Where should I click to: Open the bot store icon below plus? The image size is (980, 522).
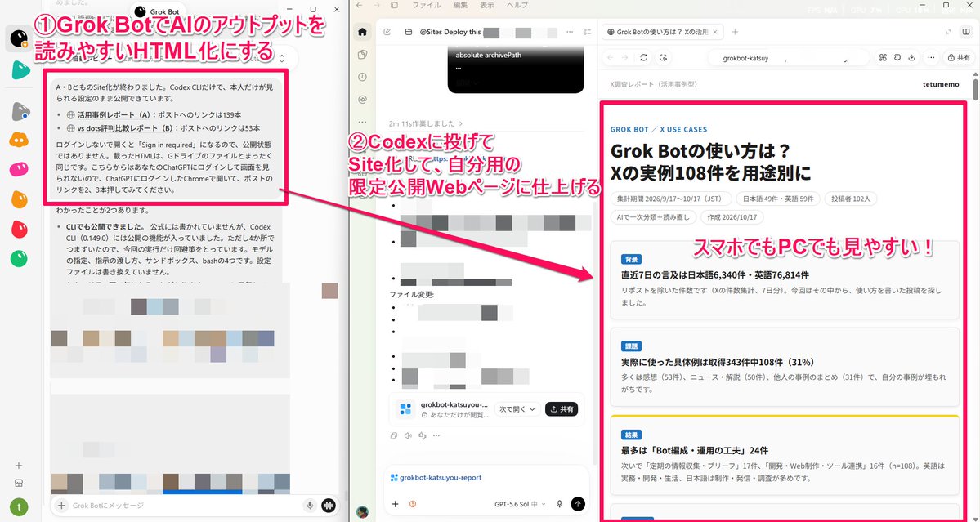tap(19, 484)
